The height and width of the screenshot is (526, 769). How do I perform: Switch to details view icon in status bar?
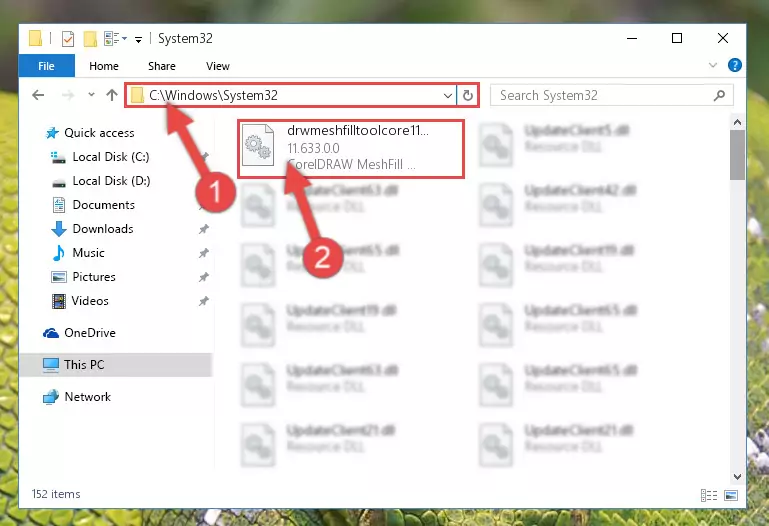pos(709,495)
